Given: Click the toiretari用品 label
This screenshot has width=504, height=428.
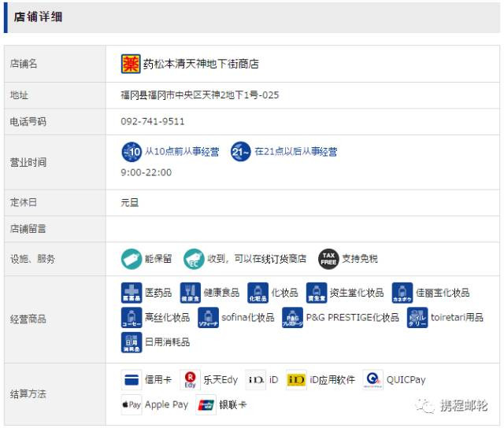Looking at the screenshot, I should [457, 317].
